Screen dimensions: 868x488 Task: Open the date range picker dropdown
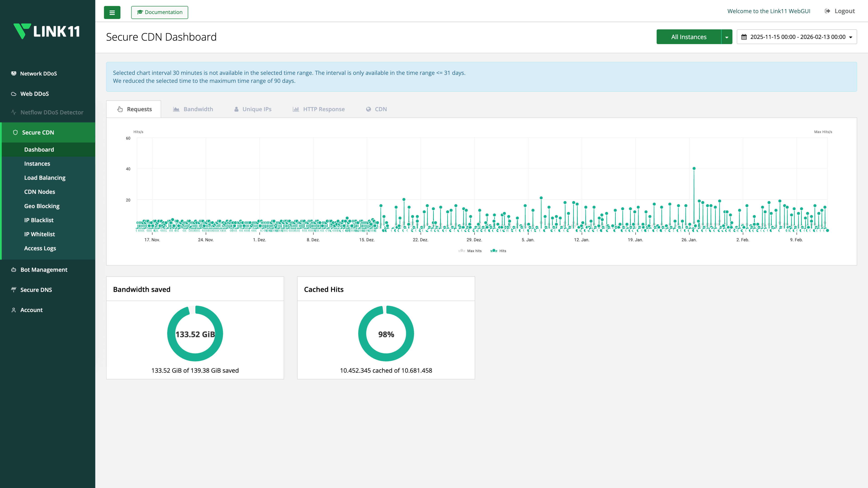point(797,37)
